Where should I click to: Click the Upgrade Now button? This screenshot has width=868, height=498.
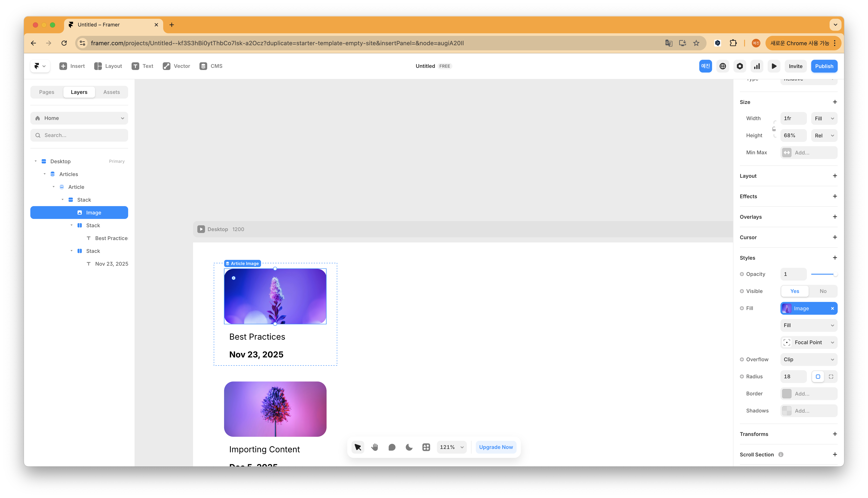[x=496, y=447]
